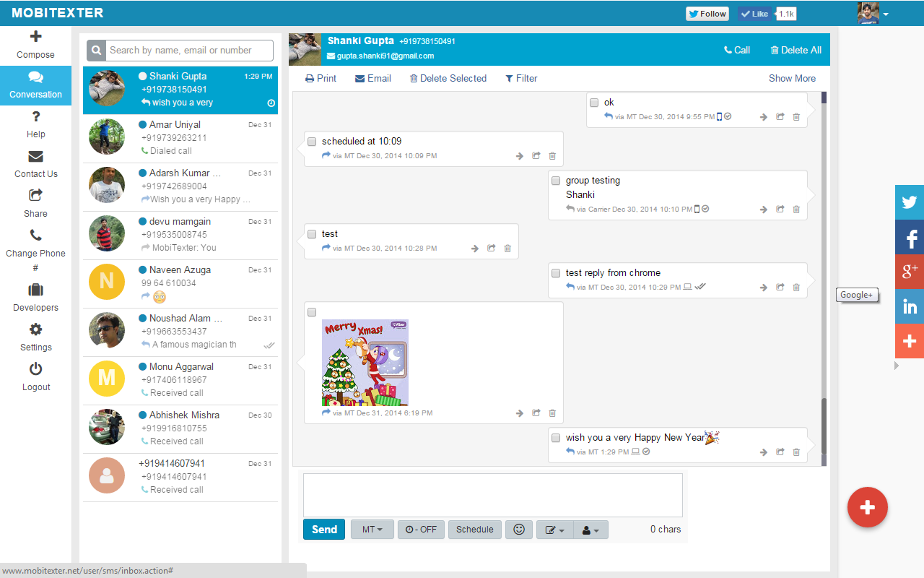
Task: Select the Merry Xmas image checkbox
Action: point(312,312)
